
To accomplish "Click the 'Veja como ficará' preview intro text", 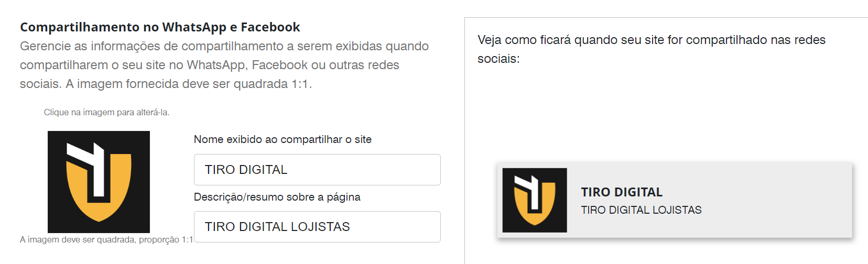I will 652,49.
